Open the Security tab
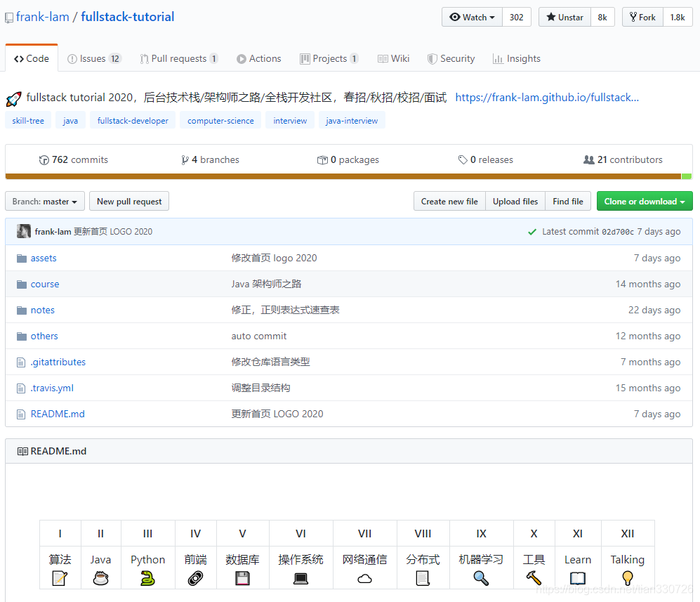The image size is (700, 602). click(451, 58)
